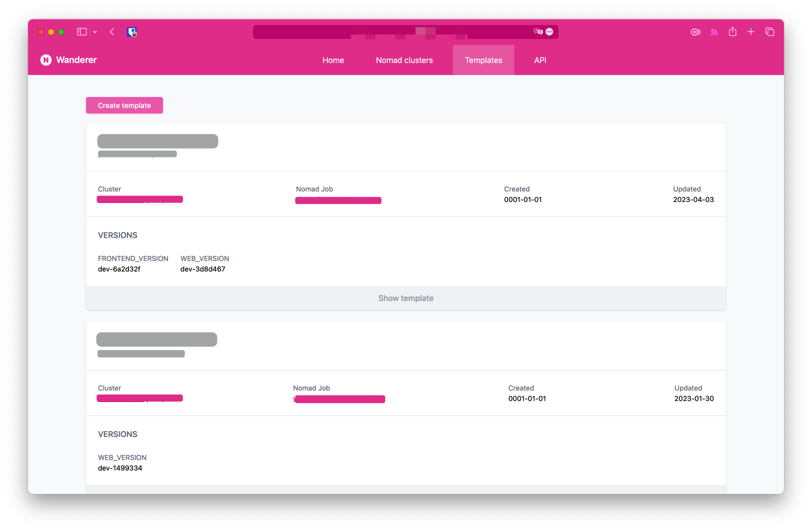This screenshot has width=812, height=531.
Task: Click the translate icon in address bar
Action: coord(538,31)
